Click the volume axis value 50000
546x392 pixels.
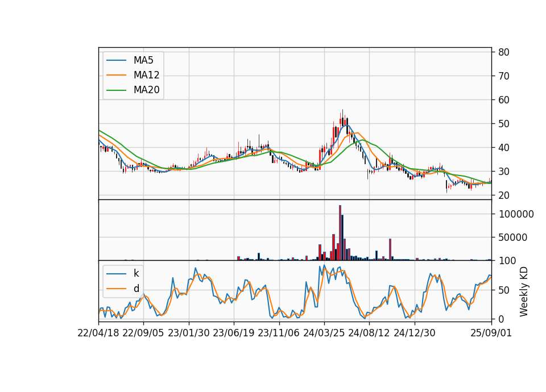(513, 237)
